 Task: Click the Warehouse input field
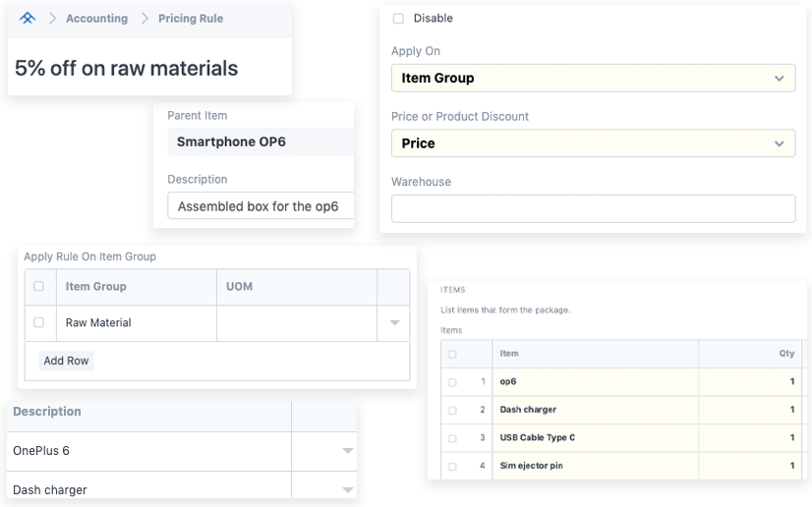point(593,208)
